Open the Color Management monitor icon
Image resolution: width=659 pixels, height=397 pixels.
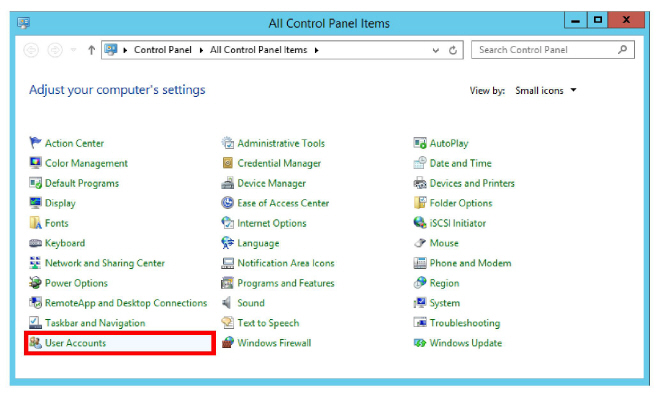pos(35,163)
